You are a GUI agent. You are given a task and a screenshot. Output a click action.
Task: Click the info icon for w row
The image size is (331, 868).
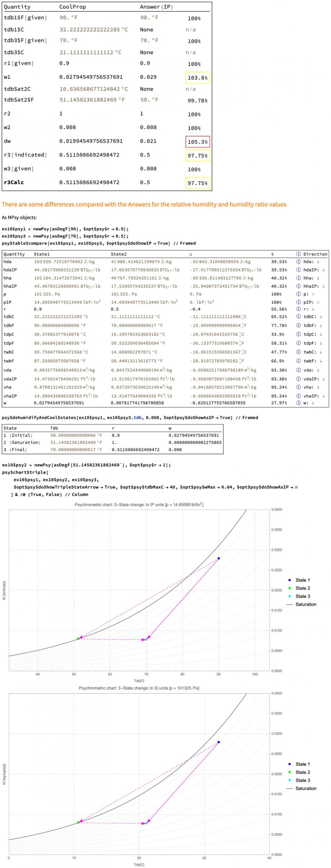[298, 403]
